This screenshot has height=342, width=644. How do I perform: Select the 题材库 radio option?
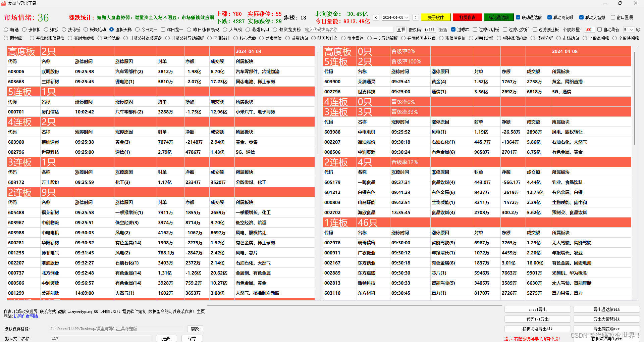(x=13, y=38)
